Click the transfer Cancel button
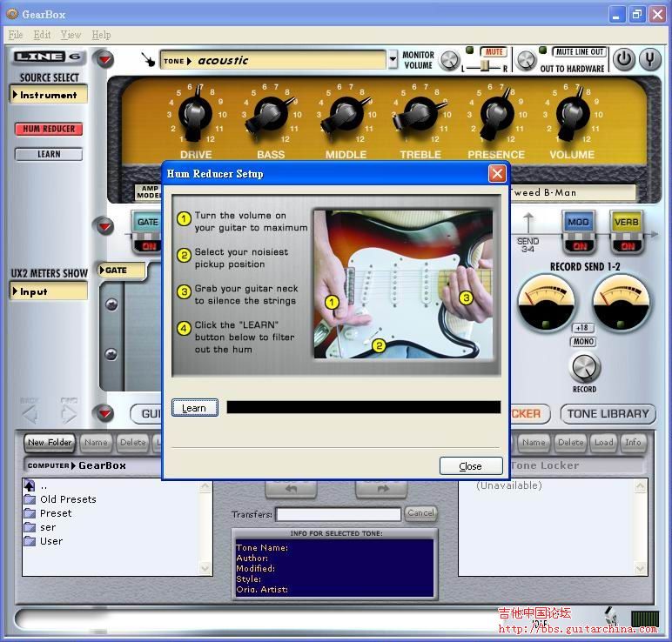Screen dimensions: 672x642 (x=420, y=513)
